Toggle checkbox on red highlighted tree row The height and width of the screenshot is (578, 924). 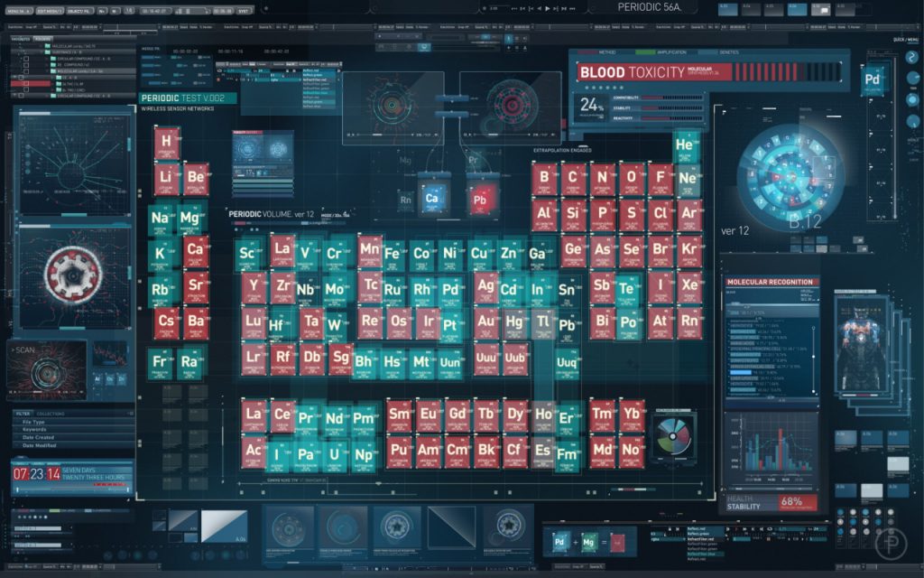(x=26, y=83)
